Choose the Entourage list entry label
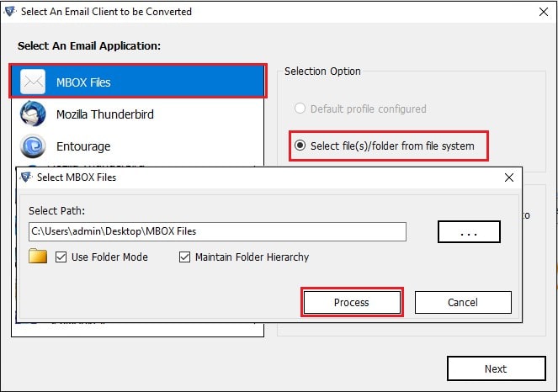 point(83,146)
